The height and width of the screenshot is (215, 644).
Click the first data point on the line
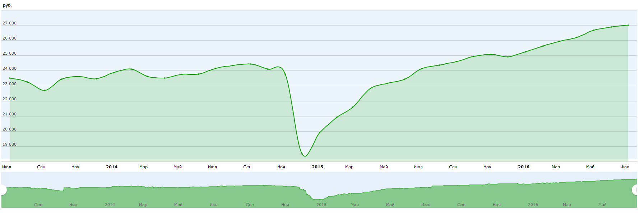[10, 78]
